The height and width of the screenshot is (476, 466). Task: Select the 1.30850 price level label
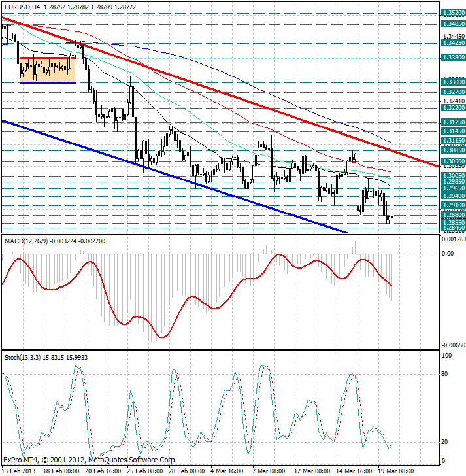(x=453, y=150)
